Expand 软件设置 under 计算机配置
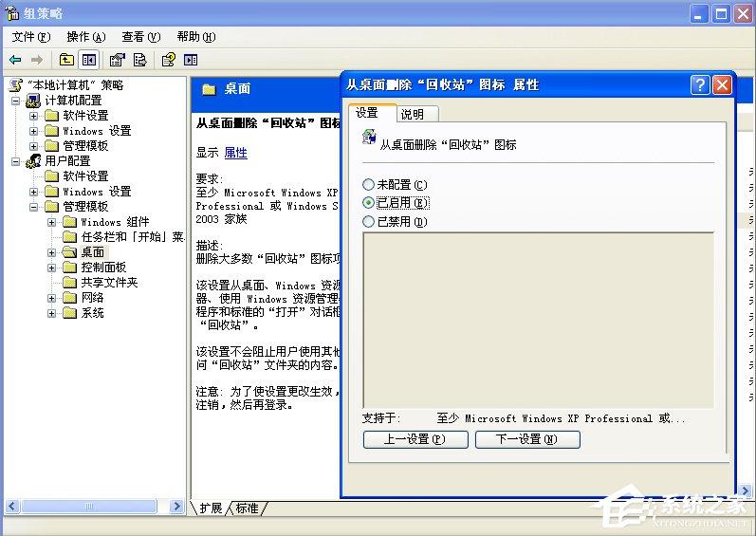This screenshot has width=756, height=536. [x=34, y=116]
